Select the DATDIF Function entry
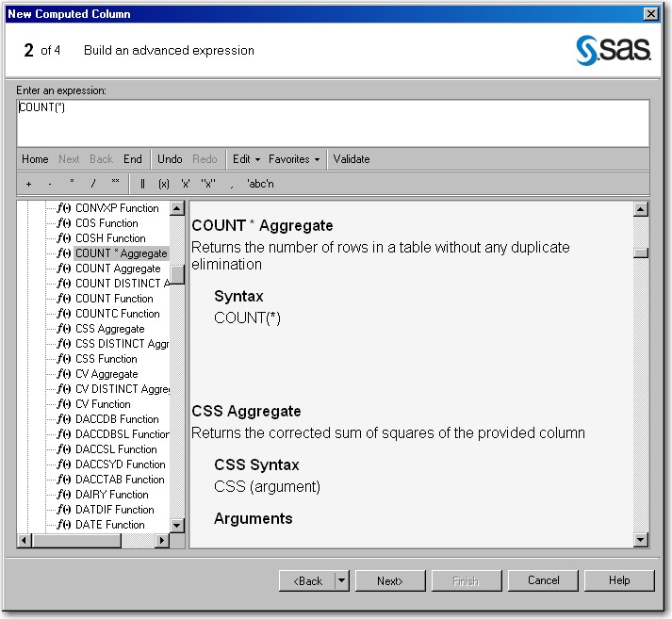This screenshot has height=619, width=672. pyautogui.click(x=114, y=510)
